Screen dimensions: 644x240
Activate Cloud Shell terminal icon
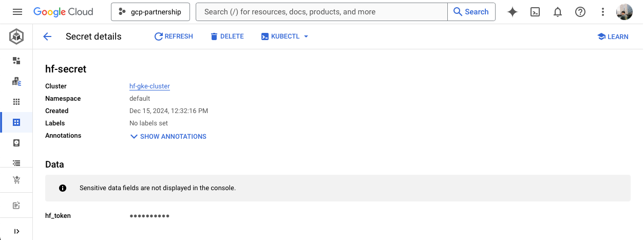[535, 12]
